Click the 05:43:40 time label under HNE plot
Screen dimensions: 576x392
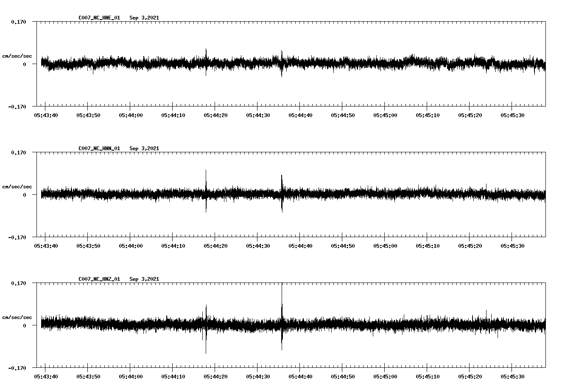[x=46, y=115]
